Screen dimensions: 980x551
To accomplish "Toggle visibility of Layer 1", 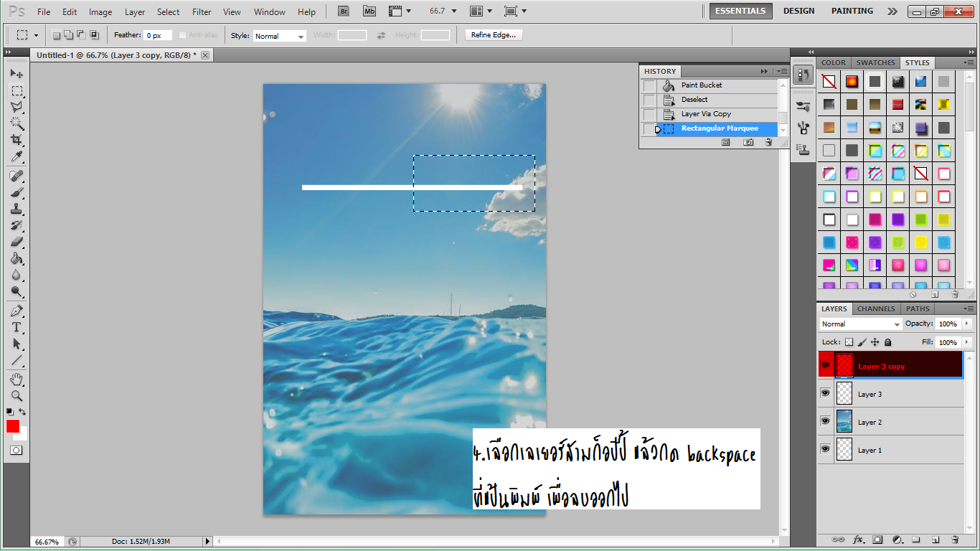I will pyautogui.click(x=825, y=449).
